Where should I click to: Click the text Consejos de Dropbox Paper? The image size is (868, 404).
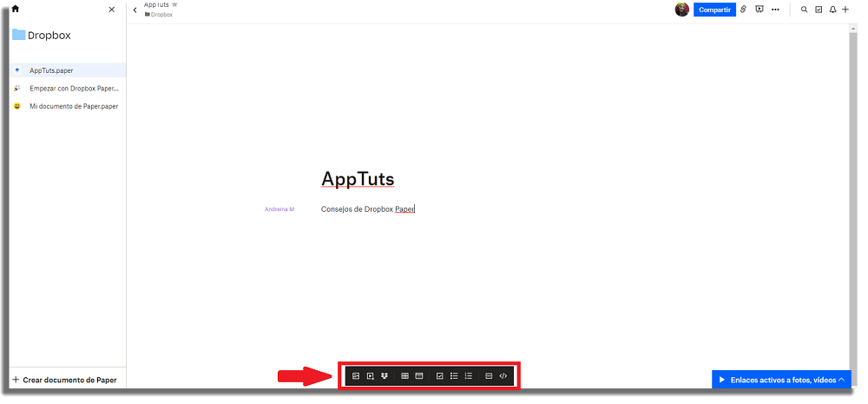pyautogui.click(x=367, y=209)
